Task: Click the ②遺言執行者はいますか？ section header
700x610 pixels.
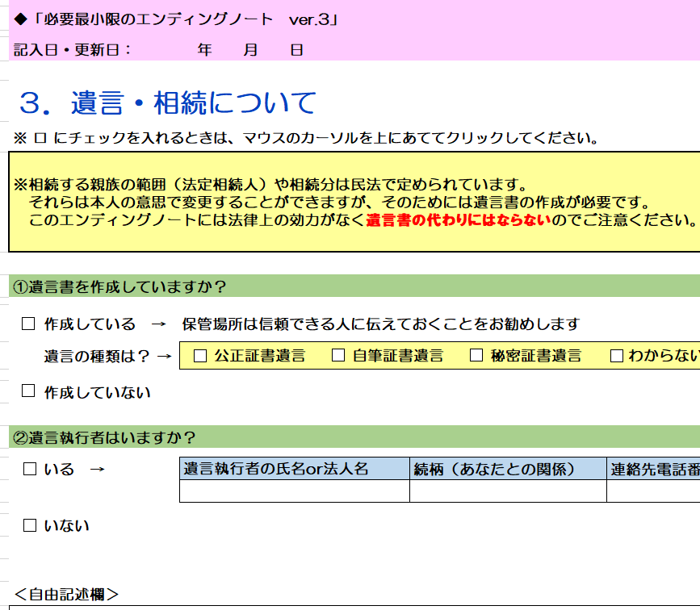Action: click(354, 437)
